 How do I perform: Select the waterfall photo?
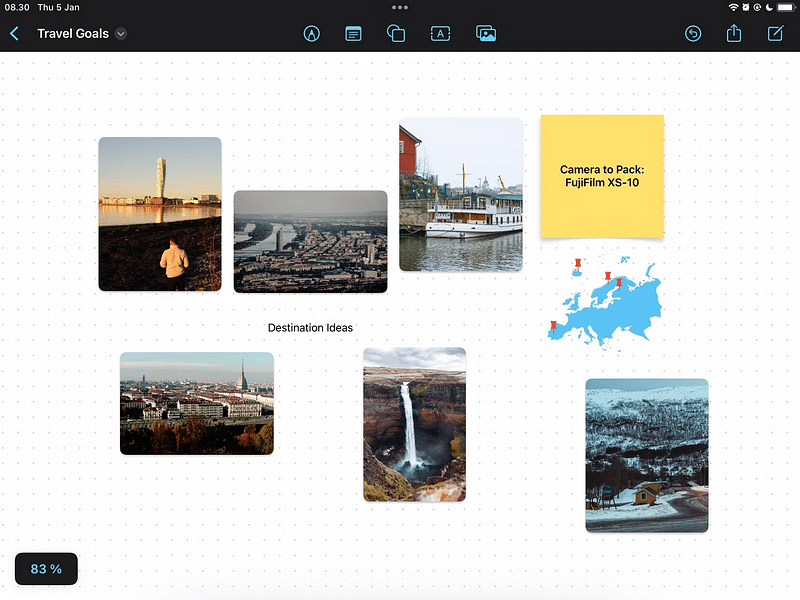coord(414,424)
